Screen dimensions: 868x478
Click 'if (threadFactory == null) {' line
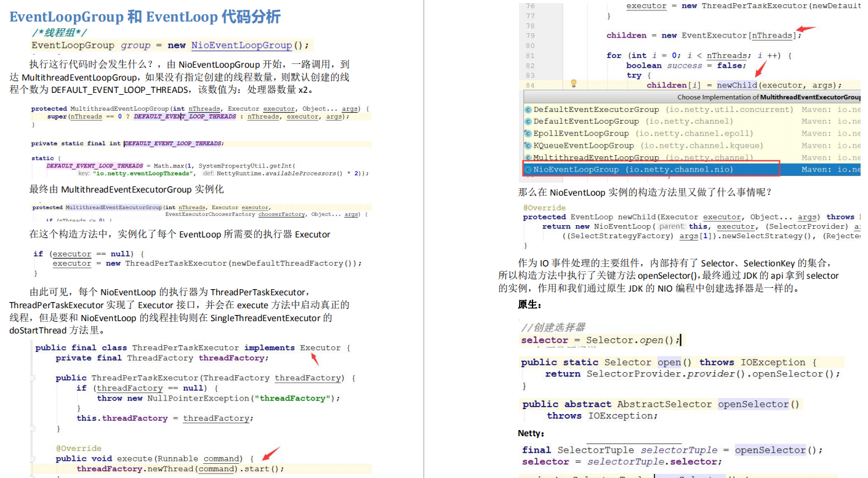pos(148,388)
